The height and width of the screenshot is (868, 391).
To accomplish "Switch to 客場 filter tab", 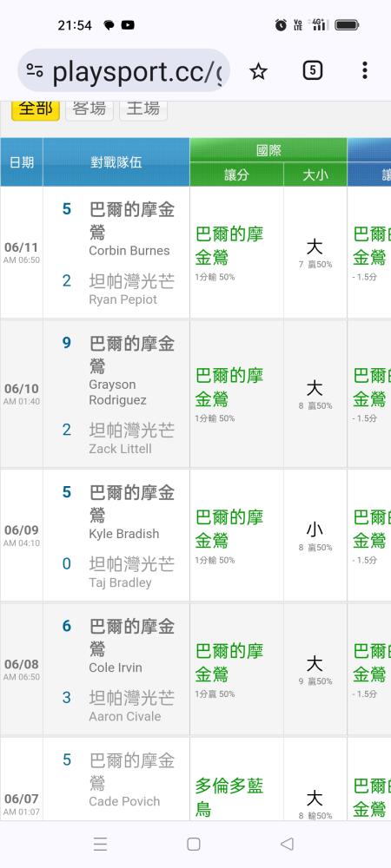I will click(89, 109).
